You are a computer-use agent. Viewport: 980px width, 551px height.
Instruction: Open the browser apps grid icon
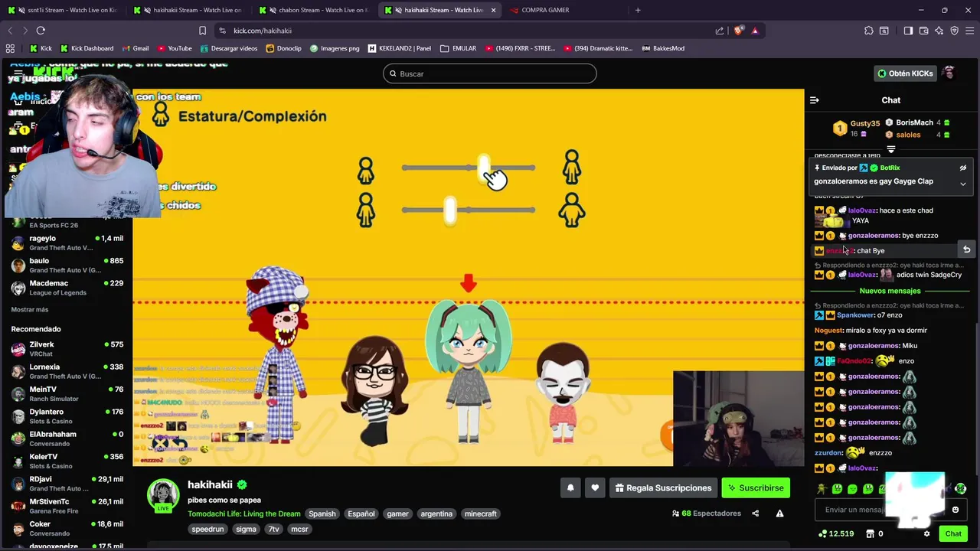click(x=10, y=48)
